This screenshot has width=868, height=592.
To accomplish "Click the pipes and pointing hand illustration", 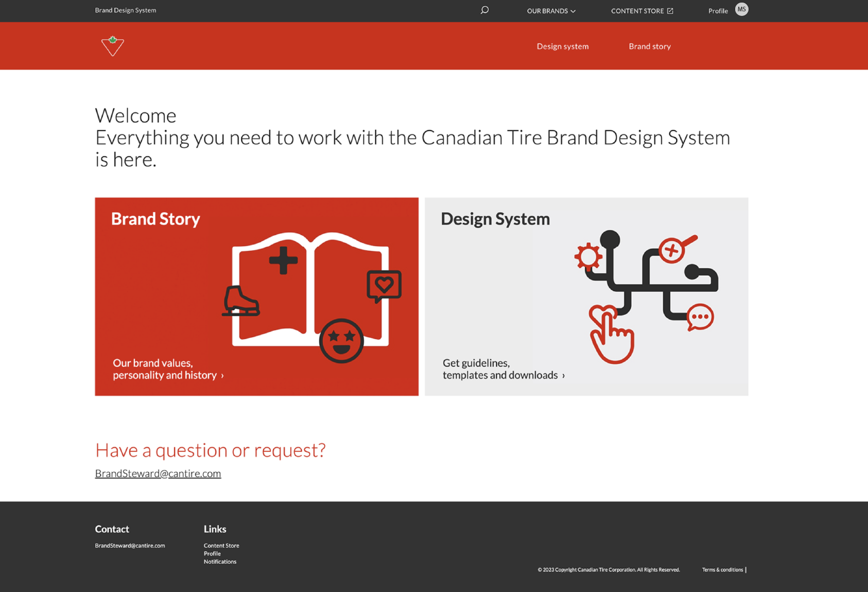I will click(647, 297).
